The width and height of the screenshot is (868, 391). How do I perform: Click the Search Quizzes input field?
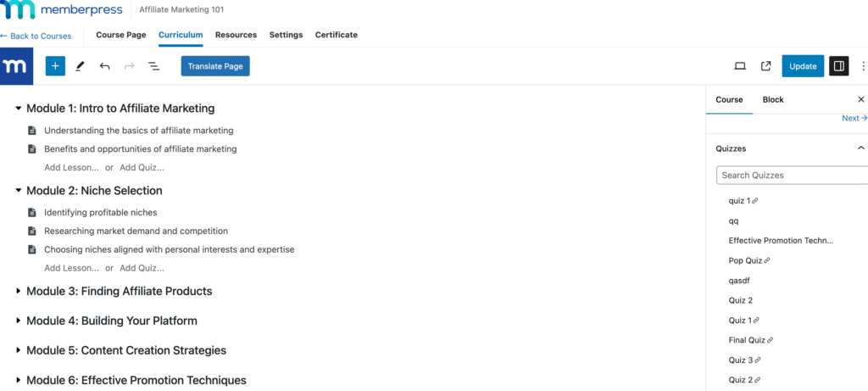tap(792, 176)
